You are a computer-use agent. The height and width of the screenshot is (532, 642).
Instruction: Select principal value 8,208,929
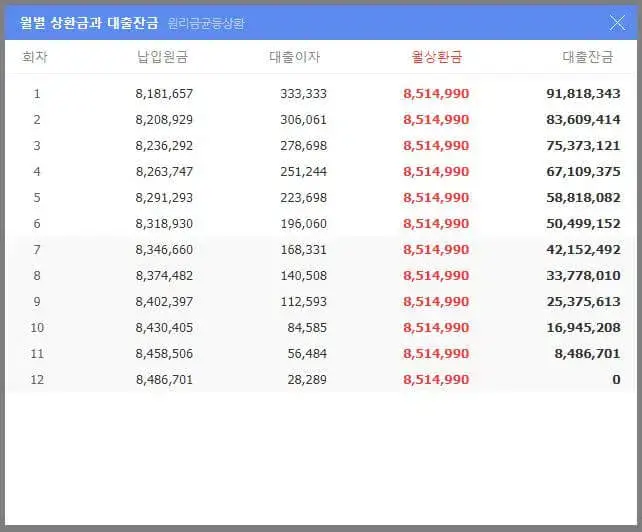(x=164, y=120)
